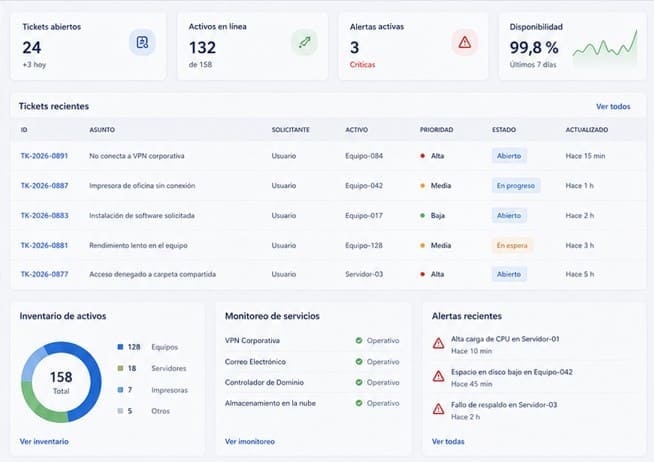The height and width of the screenshot is (462, 654).
Task: Click the En espera status badge
Action: 512,245
